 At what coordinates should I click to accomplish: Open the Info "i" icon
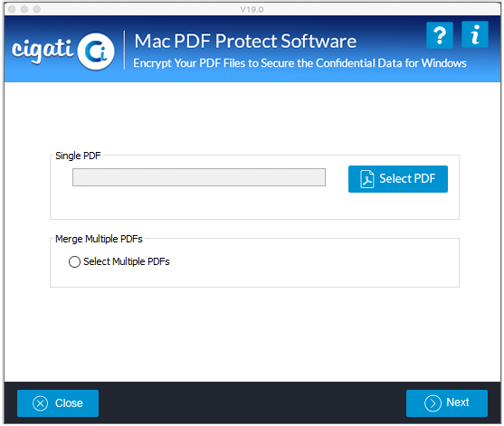pos(475,34)
